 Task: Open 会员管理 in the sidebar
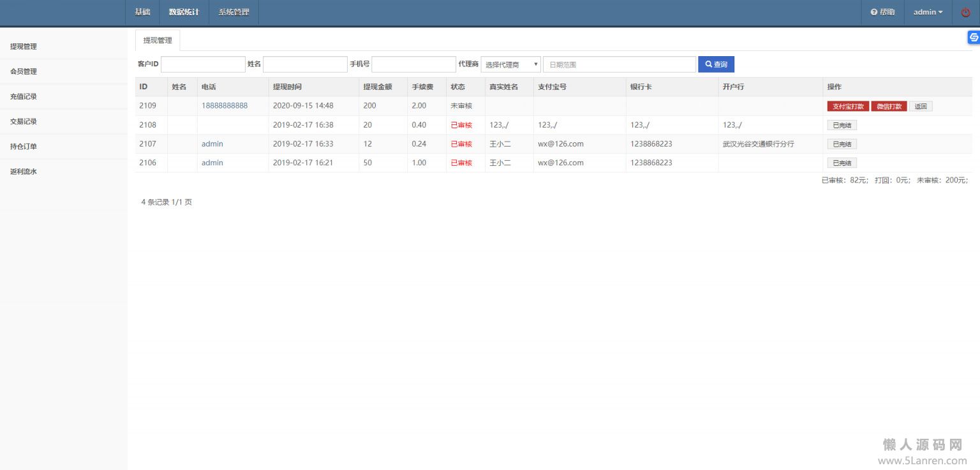[x=24, y=71]
